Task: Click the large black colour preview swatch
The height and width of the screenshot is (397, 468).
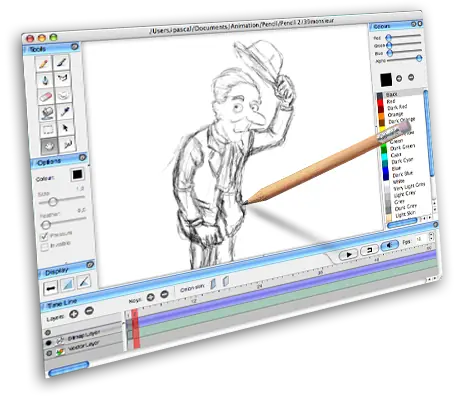Action: [x=386, y=80]
